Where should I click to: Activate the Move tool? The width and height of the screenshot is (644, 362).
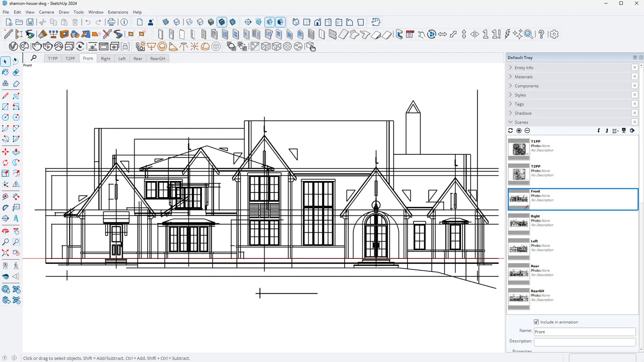pyautogui.click(x=5, y=151)
